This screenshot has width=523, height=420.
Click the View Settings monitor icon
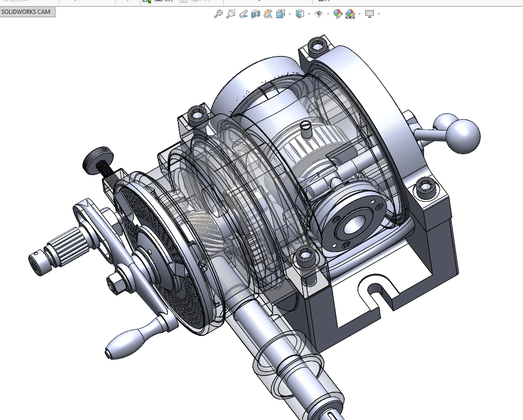(369, 14)
